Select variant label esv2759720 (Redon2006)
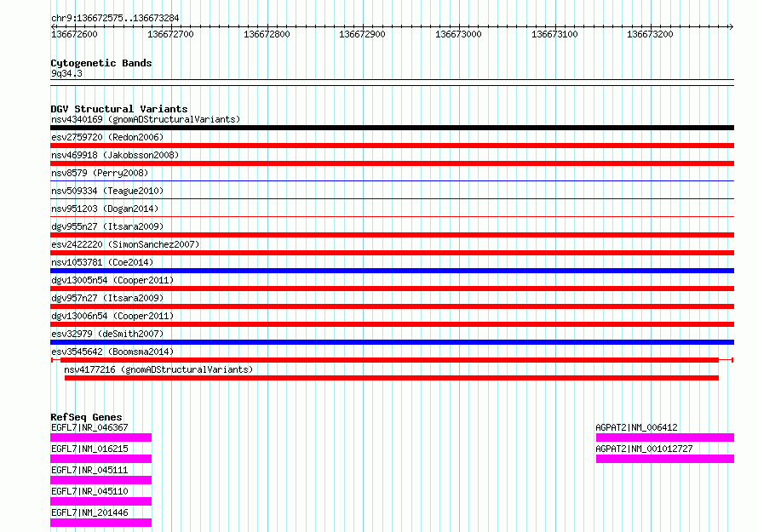Screen dimensions: 758x532 point(107,137)
